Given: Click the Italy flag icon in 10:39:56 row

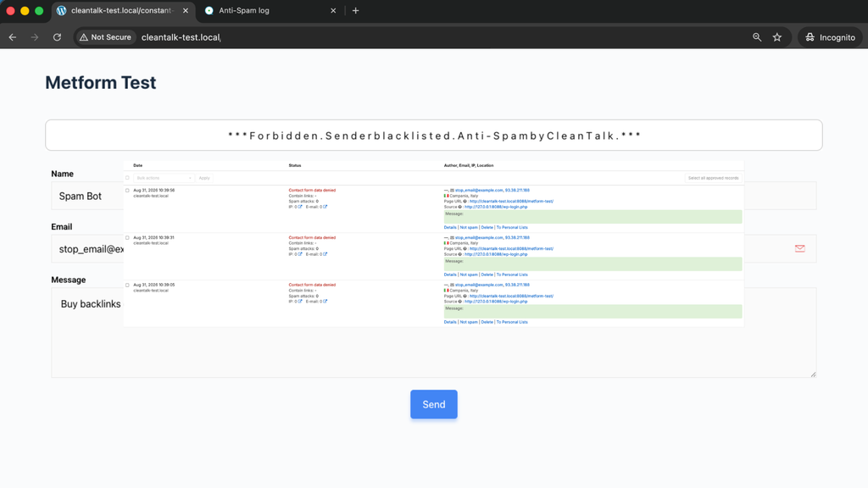Looking at the screenshot, I should point(446,196).
